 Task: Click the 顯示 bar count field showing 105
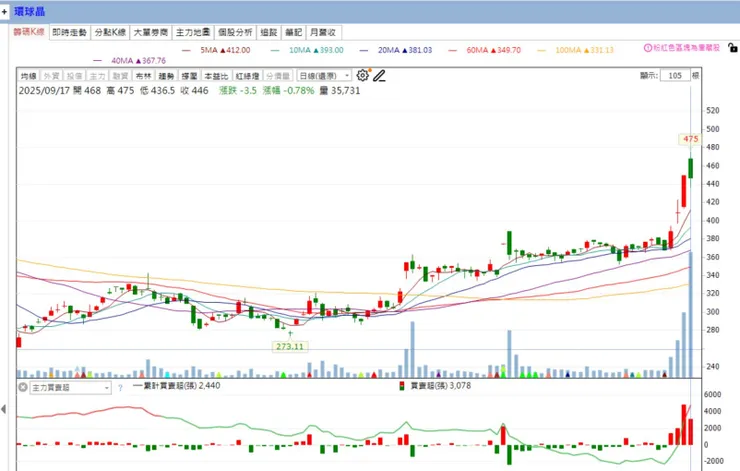tap(675, 76)
